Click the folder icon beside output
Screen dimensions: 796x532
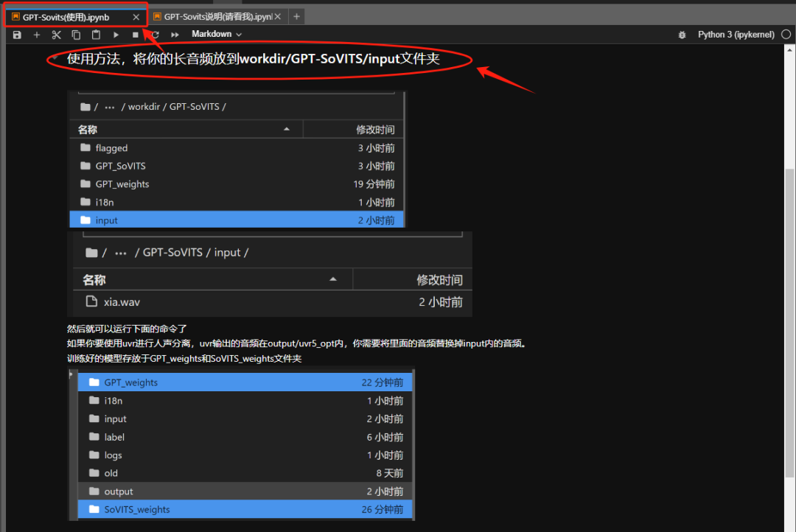click(94, 491)
